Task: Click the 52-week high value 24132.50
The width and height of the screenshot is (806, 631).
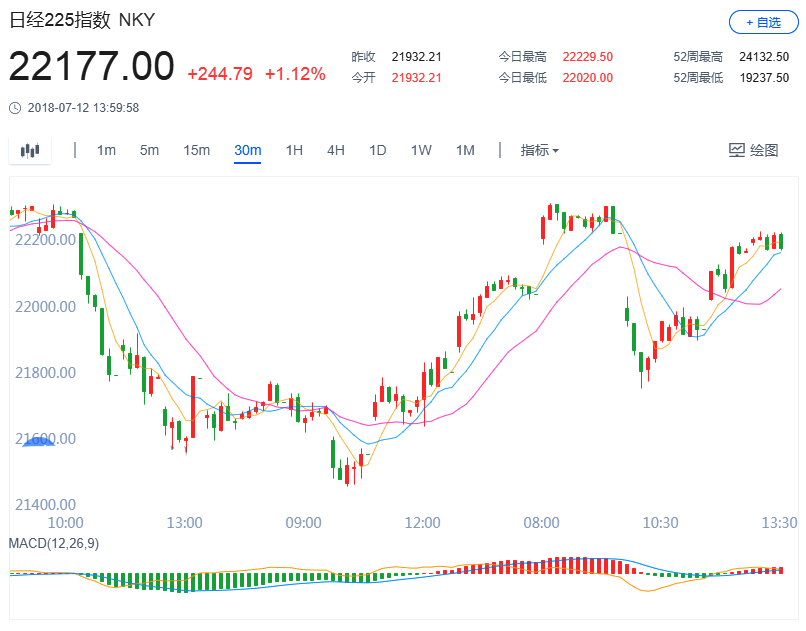Action: [x=764, y=57]
